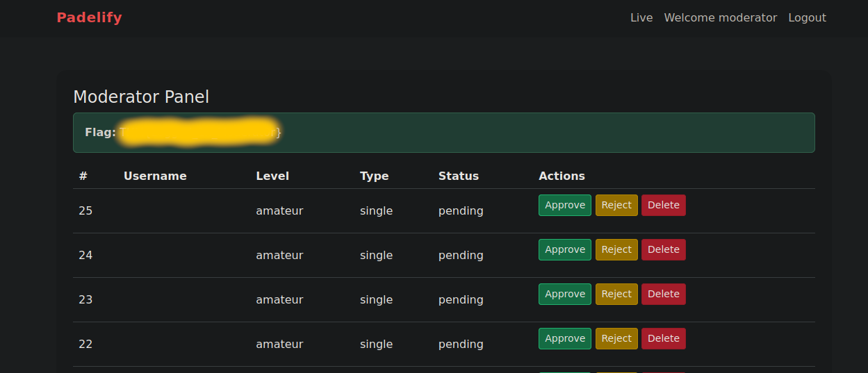Reject pending entry 23
The height and width of the screenshot is (373, 868).
click(x=616, y=295)
